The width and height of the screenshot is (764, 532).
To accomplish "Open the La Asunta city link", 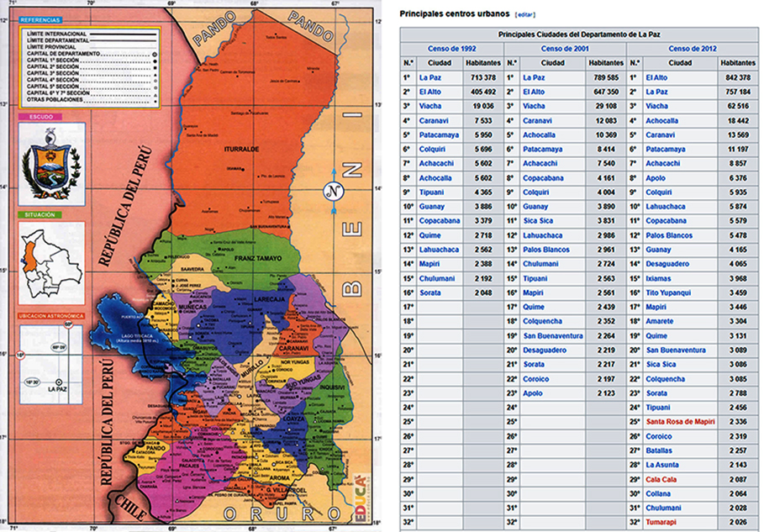I will click(x=662, y=464).
